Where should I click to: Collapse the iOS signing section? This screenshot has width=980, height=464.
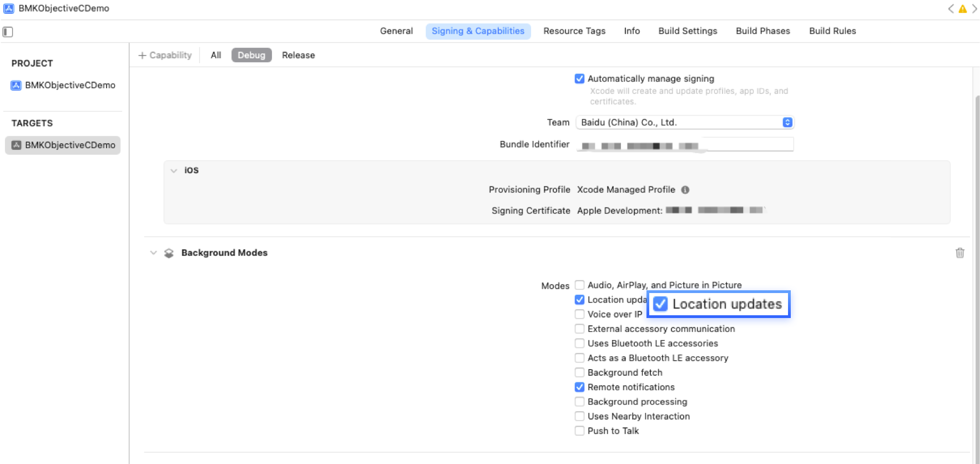[174, 170]
